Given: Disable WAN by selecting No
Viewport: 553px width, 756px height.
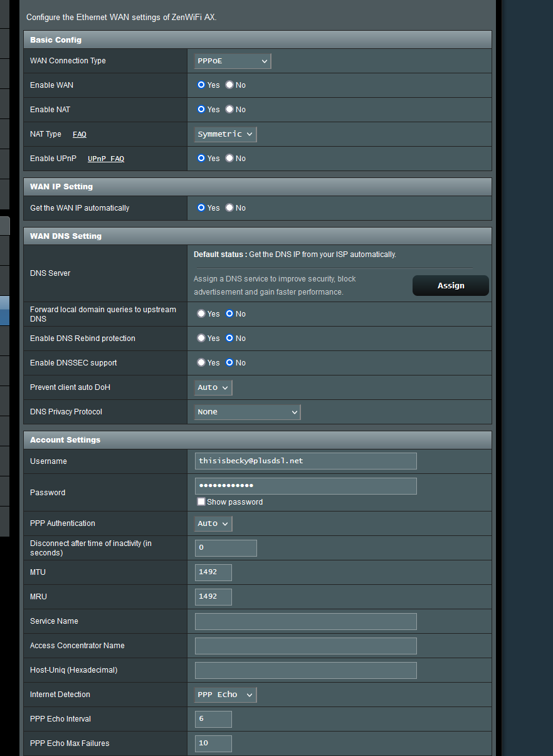Looking at the screenshot, I should pos(228,85).
